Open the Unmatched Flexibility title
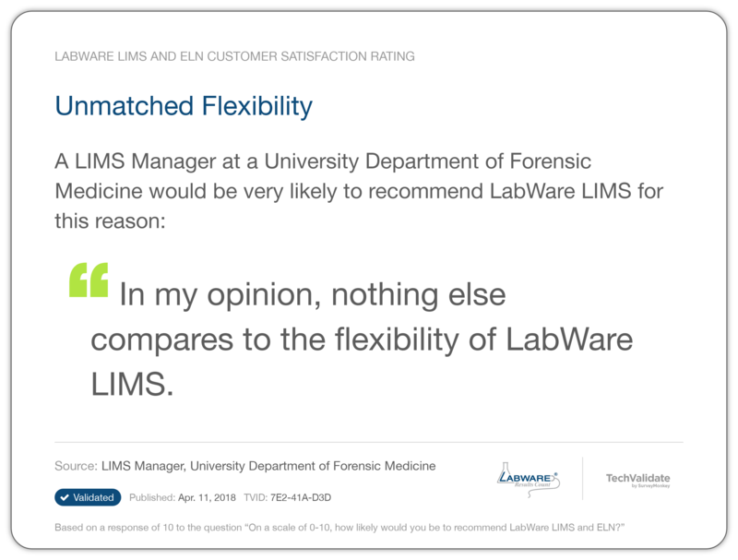The width and height of the screenshot is (738, 560). (184, 106)
